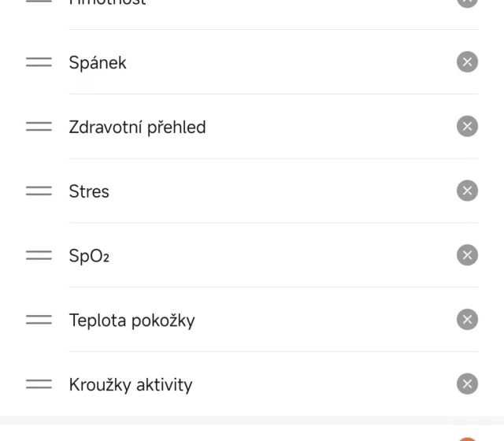
Task: Click the Stres list label
Action: [89, 191]
